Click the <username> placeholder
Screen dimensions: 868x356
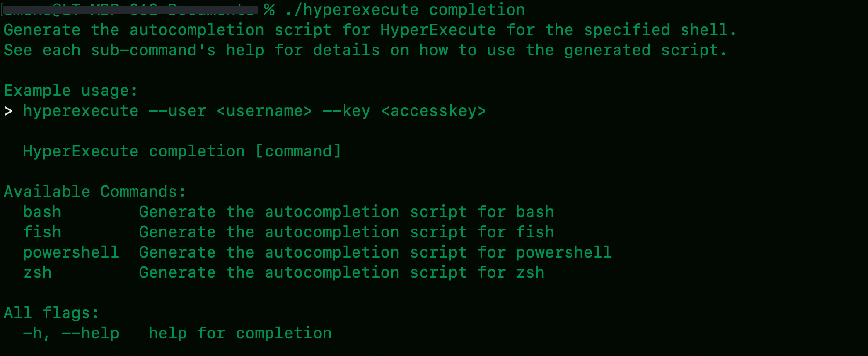click(x=264, y=111)
